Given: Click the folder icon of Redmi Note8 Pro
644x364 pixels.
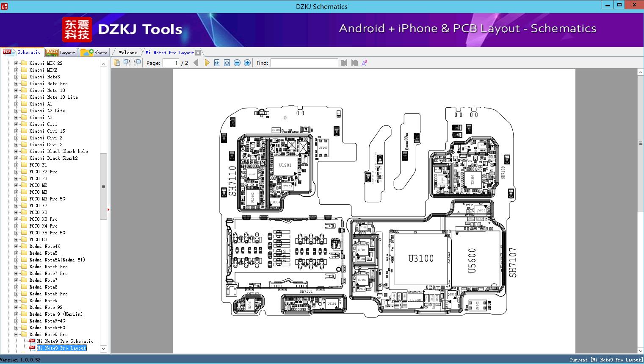Looking at the screenshot, I should click(24, 294).
